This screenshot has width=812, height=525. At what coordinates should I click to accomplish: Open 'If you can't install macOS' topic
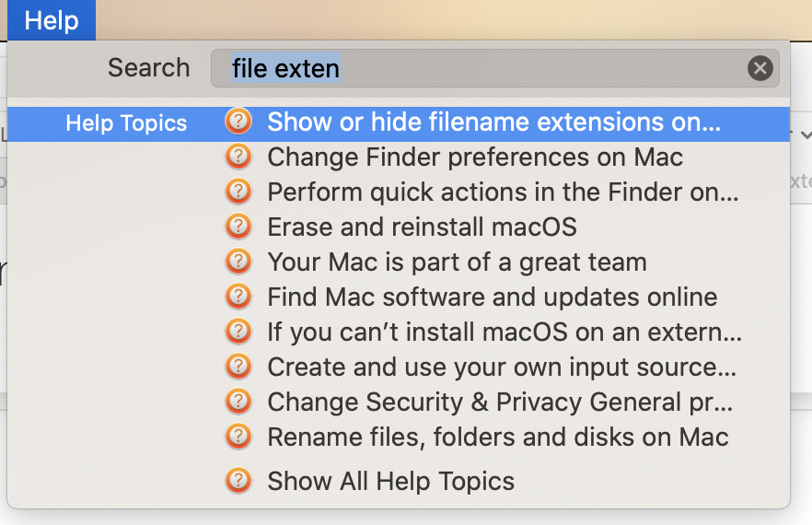pos(504,332)
